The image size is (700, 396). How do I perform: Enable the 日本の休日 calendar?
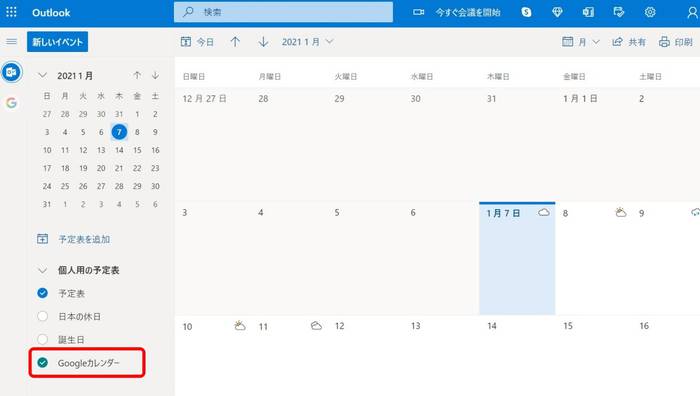[x=42, y=316]
